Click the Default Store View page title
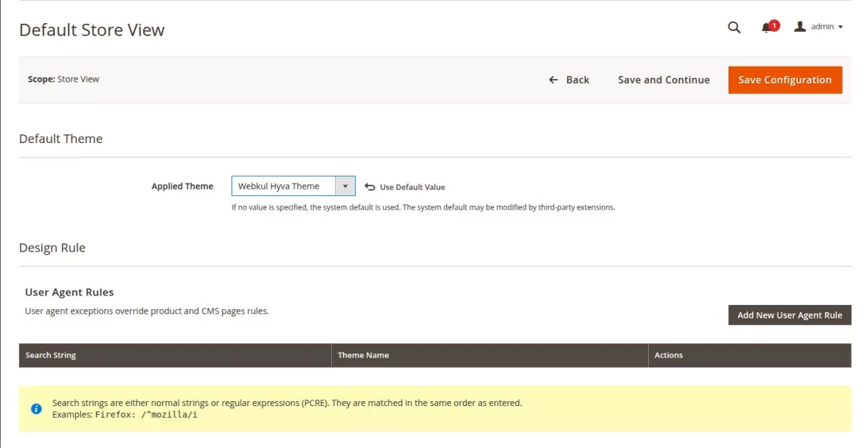 (x=92, y=30)
